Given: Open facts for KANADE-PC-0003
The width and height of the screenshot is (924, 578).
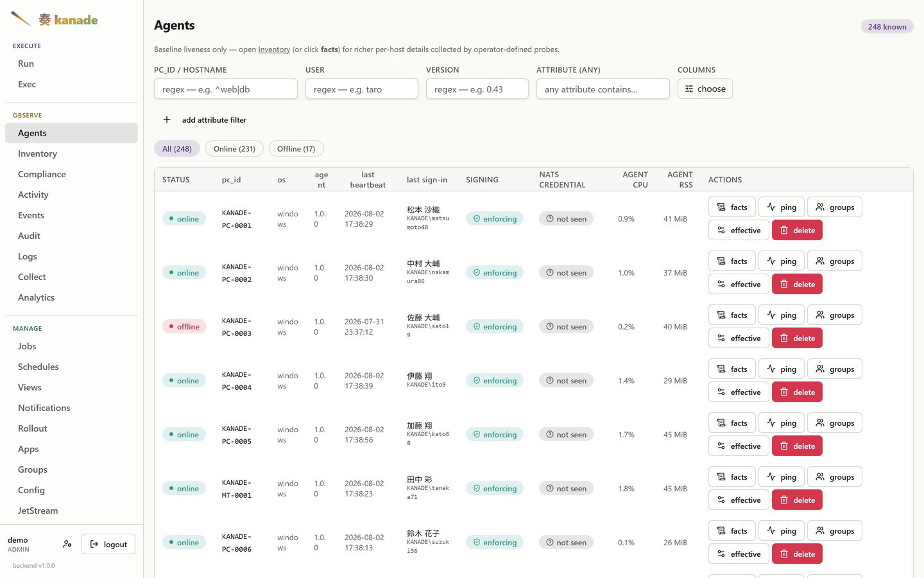Looking at the screenshot, I should pyautogui.click(x=732, y=315).
